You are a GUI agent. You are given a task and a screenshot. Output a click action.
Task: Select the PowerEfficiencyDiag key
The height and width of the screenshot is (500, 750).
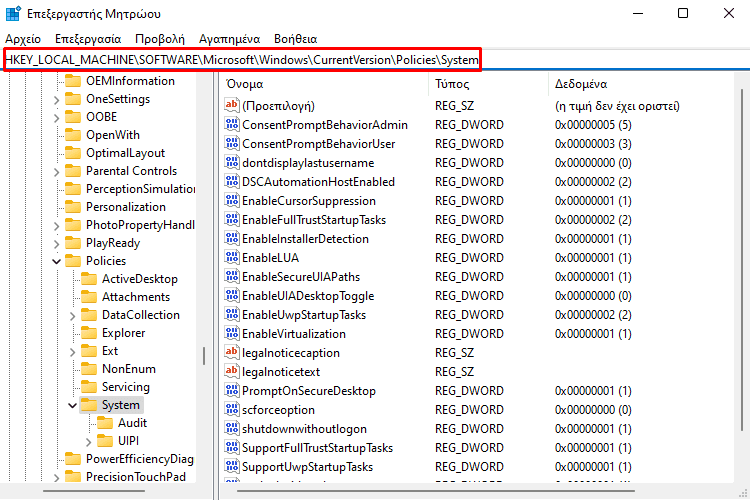(140, 459)
